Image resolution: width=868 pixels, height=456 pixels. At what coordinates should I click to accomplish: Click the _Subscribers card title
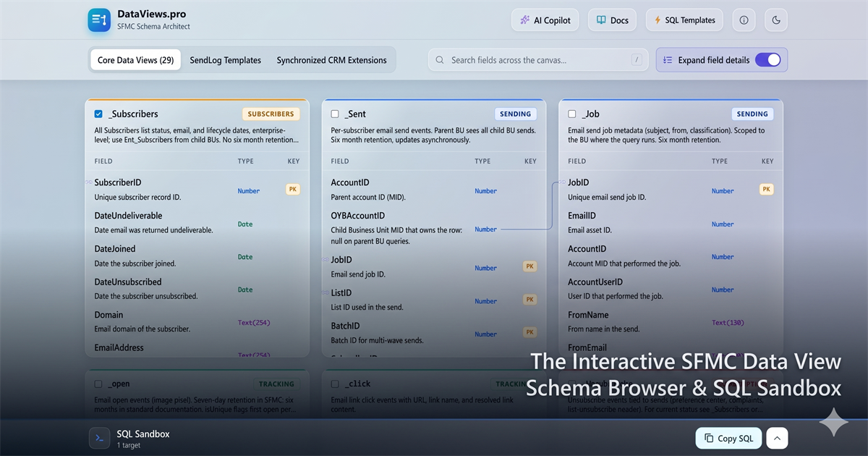(133, 114)
